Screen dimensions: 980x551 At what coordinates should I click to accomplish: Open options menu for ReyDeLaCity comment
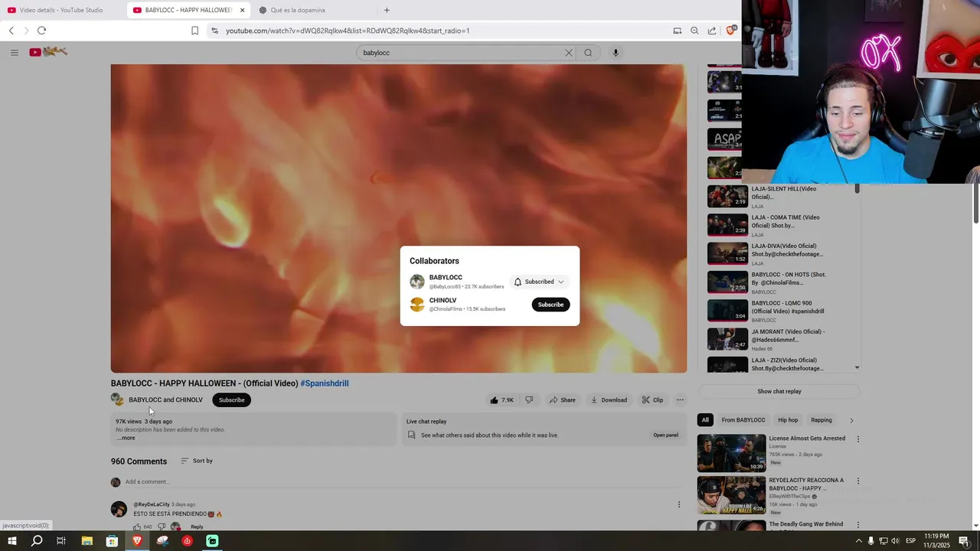[x=678, y=504]
